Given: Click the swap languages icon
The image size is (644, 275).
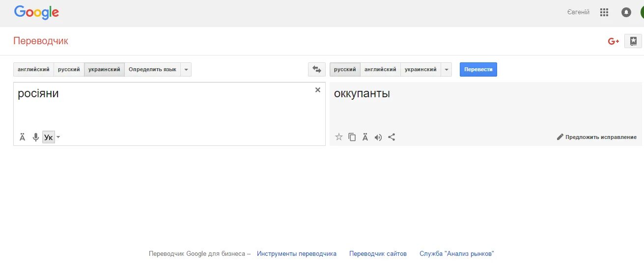Looking at the screenshot, I should [x=316, y=70].
